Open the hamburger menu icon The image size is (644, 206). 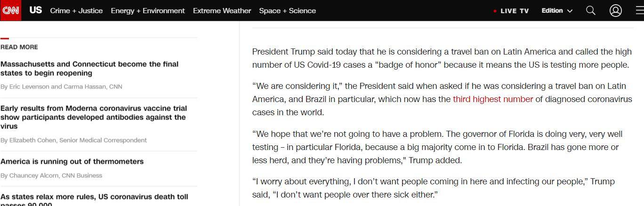639,10
